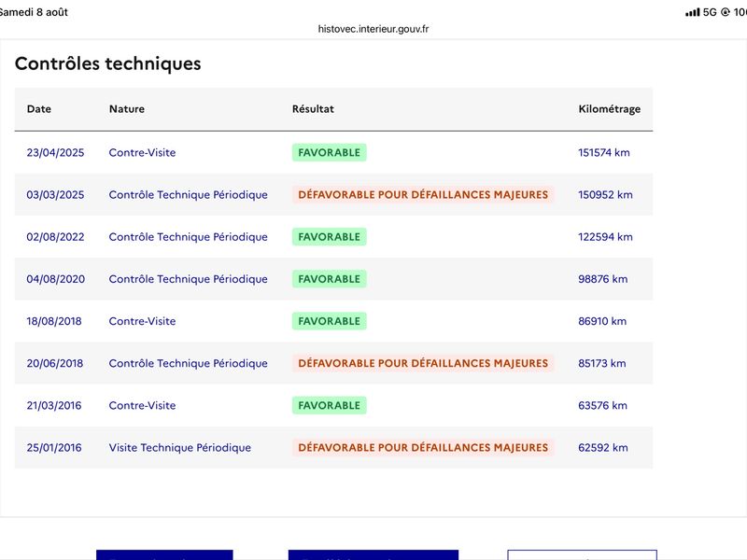Click the DÉFAVORABLE badge for 03/03/2025

click(x=423, y=195)
